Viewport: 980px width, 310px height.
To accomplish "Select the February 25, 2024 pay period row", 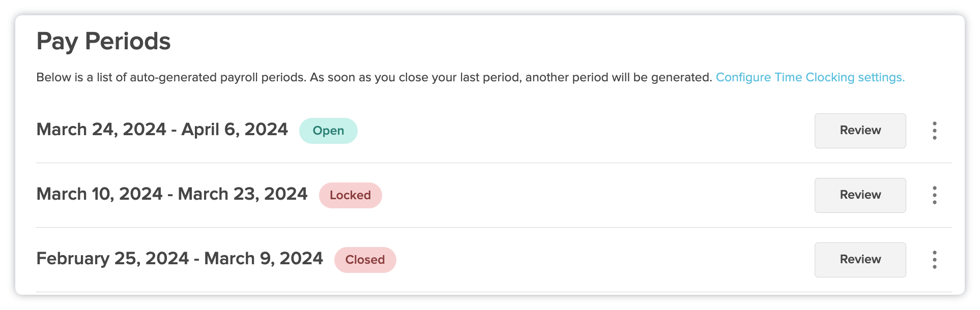I will 179,258.
